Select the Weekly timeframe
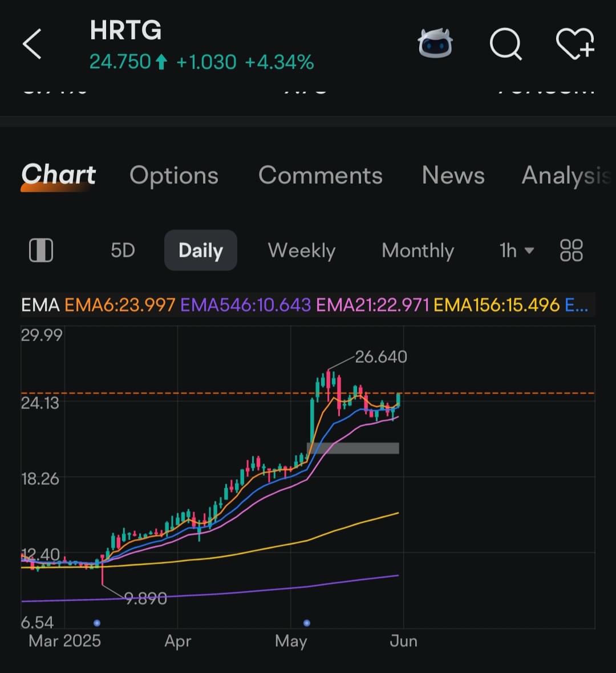 (x=301, y=250)
